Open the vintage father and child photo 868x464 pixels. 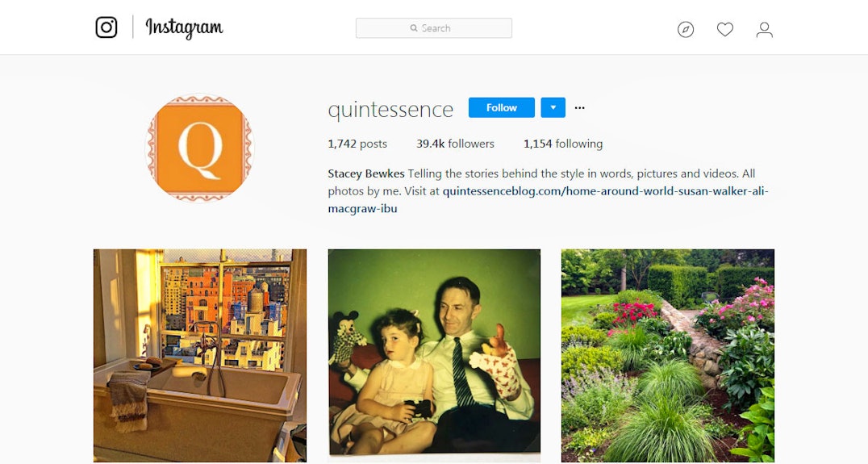(x=434, y=356)
